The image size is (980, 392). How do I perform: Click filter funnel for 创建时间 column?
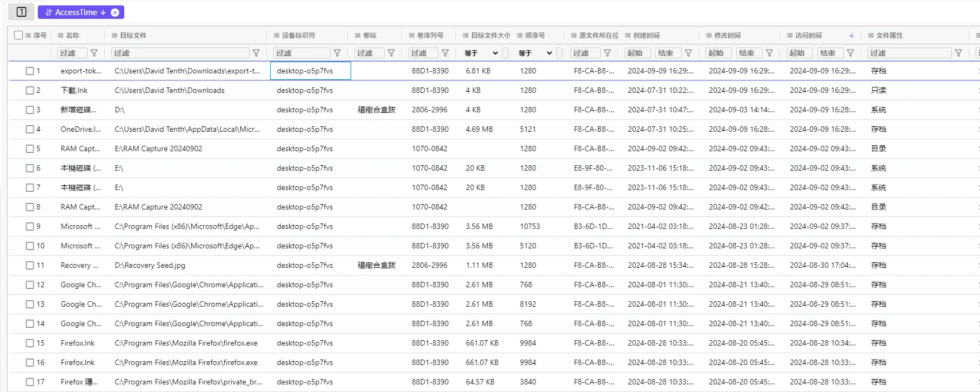[688, 53]
